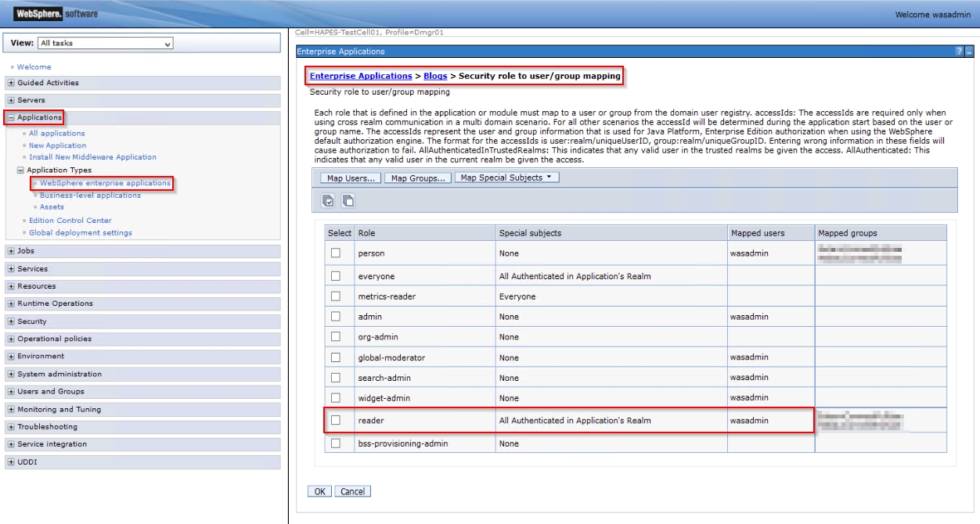Tick the checkbox for reader role
This screenshot has width=980, height=524.
point(336,421)
